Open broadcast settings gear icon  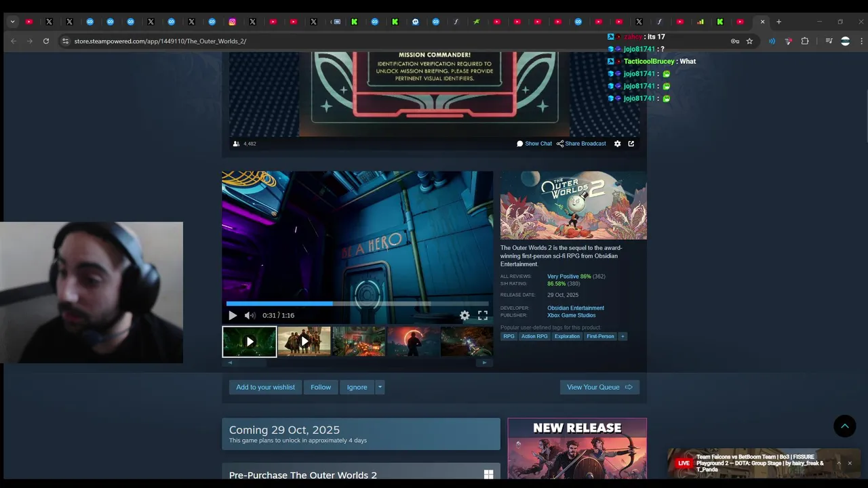617,144
